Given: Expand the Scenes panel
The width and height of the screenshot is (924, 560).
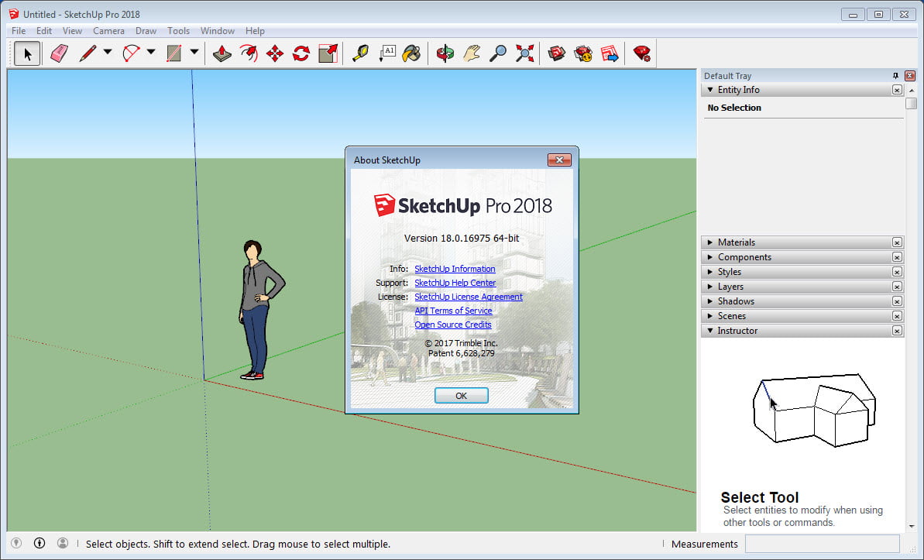Looking at the screenshot, I should (710, 316).
